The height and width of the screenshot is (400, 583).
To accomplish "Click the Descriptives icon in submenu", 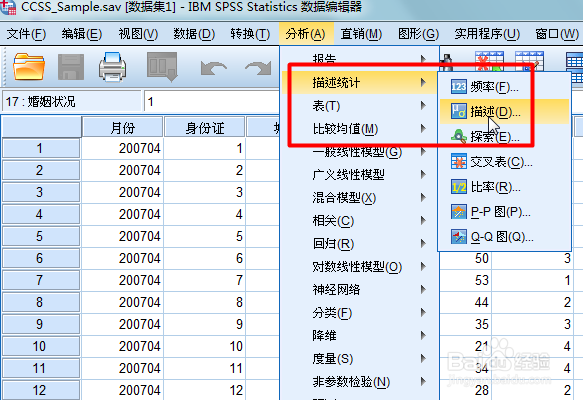I will 458,112.
